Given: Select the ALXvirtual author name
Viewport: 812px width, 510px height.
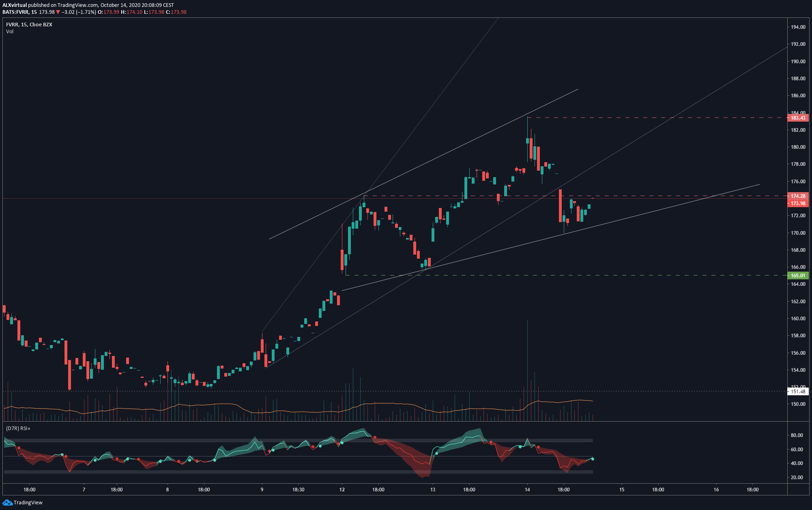Looking at the screenshot, I should 15,5.
